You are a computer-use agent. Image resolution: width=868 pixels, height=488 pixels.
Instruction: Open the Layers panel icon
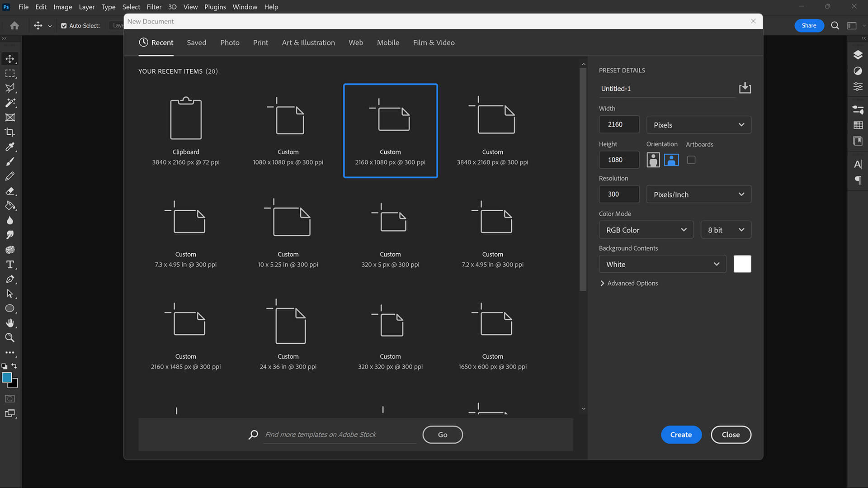pos(858,55)
